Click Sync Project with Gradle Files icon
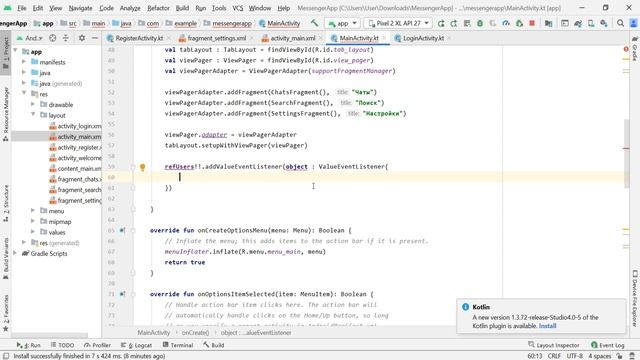The width and height of the screenshot is (640, 360). click(x=578, y=23)
